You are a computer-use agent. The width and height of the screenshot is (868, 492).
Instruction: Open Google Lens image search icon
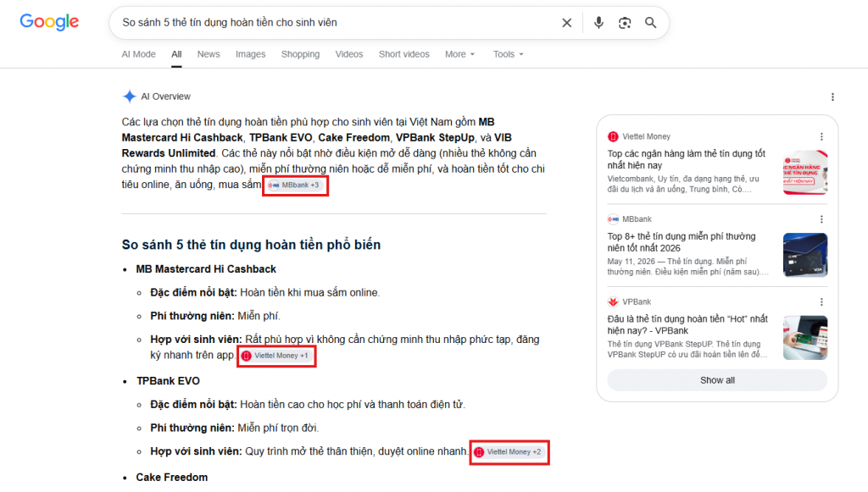pos(625,23)
